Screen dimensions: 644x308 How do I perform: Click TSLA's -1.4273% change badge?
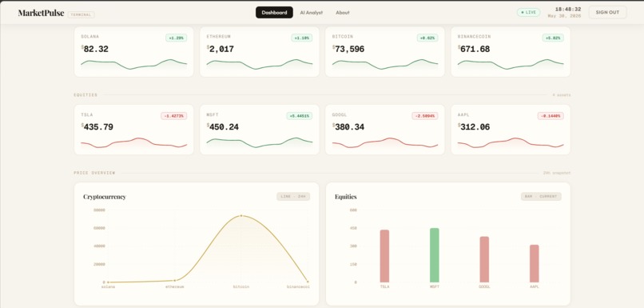pos(173,116)
